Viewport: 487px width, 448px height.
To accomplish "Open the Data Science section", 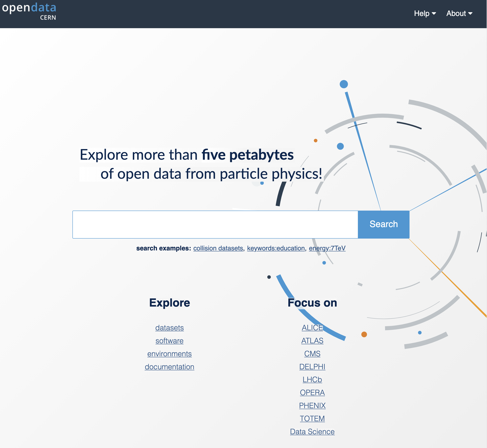I will (312, 431).
